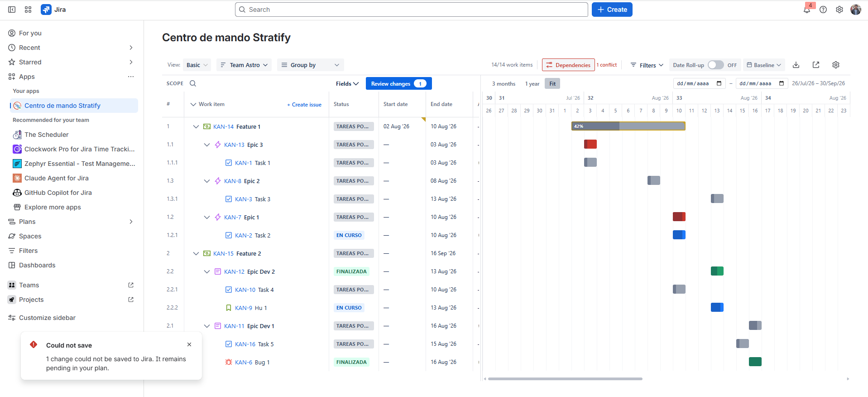868x397 pixels.
Task: Open user profile avatar
Action: pos(856,10)
